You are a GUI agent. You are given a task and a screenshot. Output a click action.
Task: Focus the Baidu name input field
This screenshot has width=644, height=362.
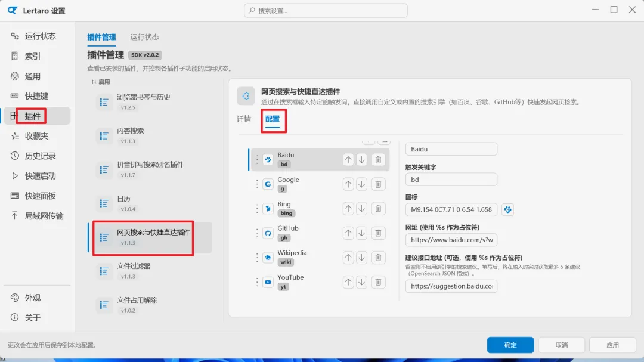451,149
